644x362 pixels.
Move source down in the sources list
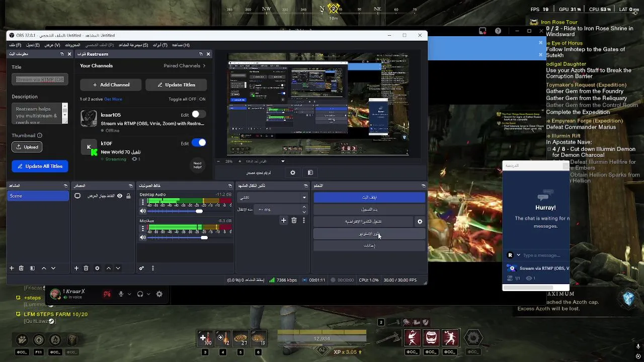click(118, 268)
